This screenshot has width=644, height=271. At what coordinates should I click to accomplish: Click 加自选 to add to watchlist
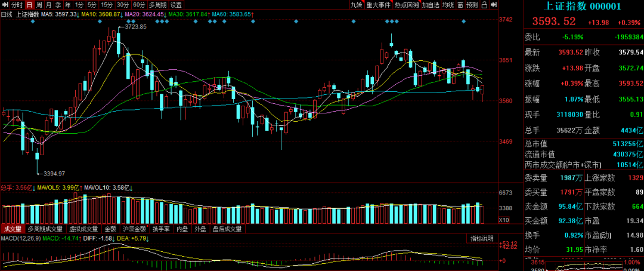(431, 5)
